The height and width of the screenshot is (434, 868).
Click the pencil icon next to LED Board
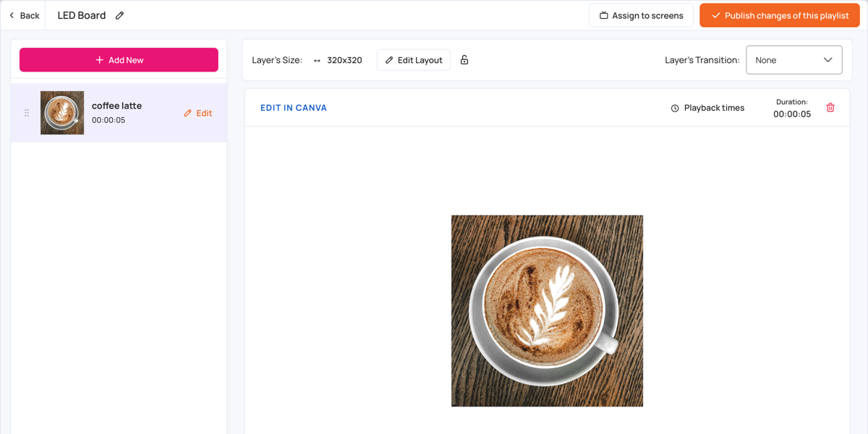pyautogui.click(x=120, y=15)
